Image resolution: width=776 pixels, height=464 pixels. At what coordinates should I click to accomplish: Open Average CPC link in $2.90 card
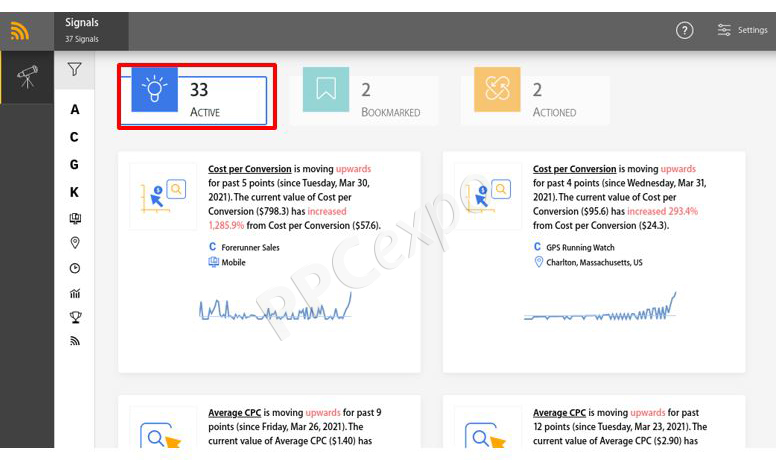coord(559,413)
